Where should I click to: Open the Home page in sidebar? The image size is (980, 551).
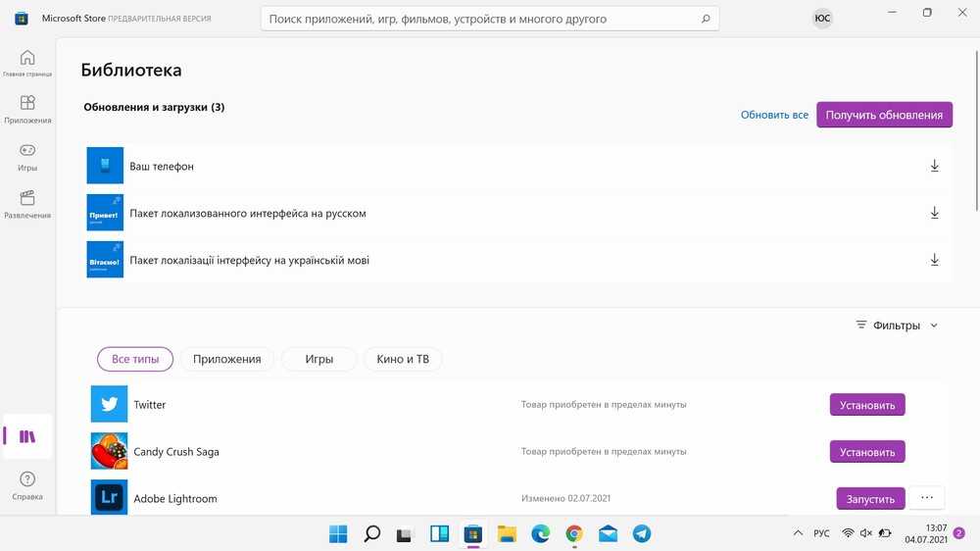point(27,58)
